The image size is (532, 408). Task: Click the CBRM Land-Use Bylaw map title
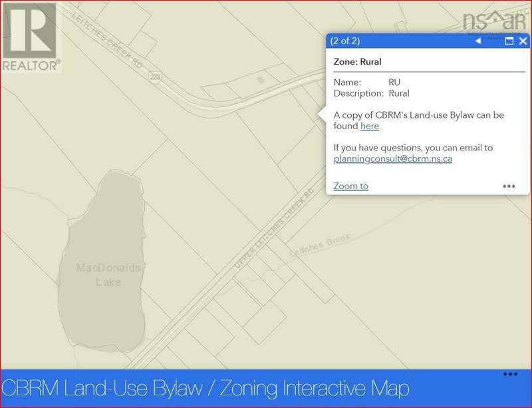tap(205, 388)
